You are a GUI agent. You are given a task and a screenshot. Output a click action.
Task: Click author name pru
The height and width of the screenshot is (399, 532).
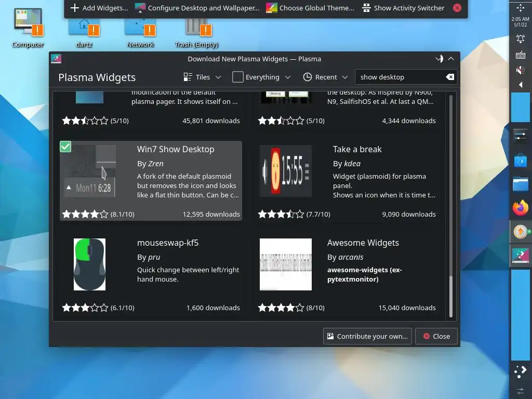coord(154,257)
